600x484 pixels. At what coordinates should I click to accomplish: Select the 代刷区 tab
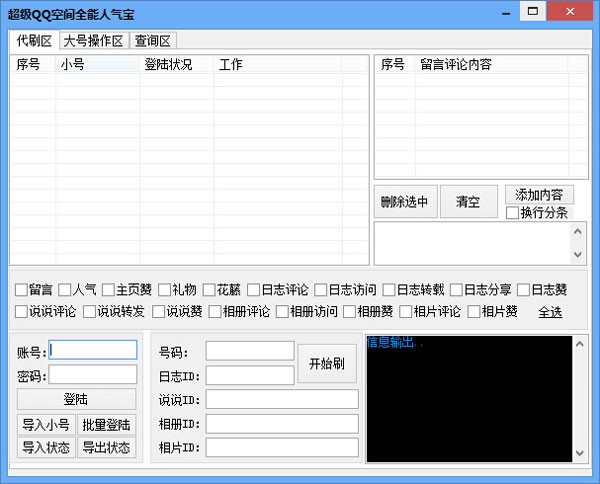(33, 41)
